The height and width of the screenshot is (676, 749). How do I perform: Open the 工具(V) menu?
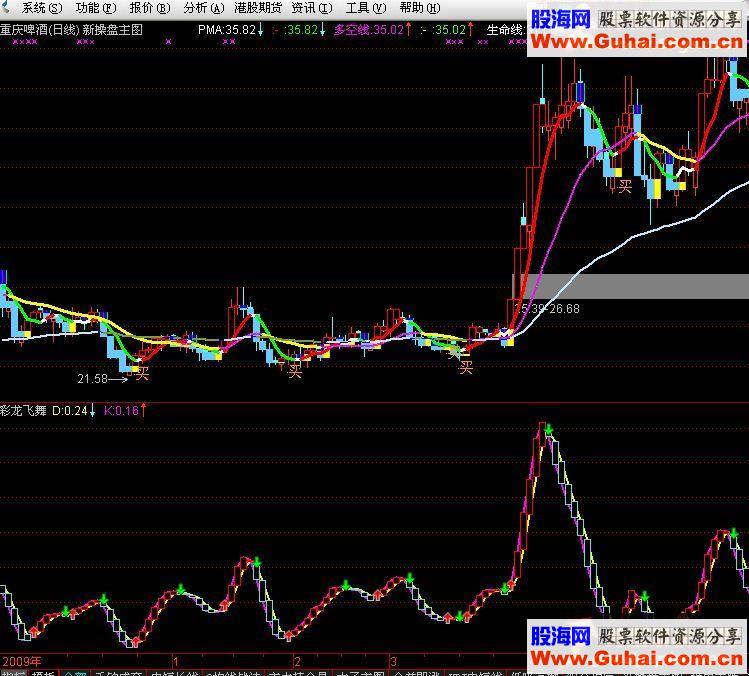point(366,8)
